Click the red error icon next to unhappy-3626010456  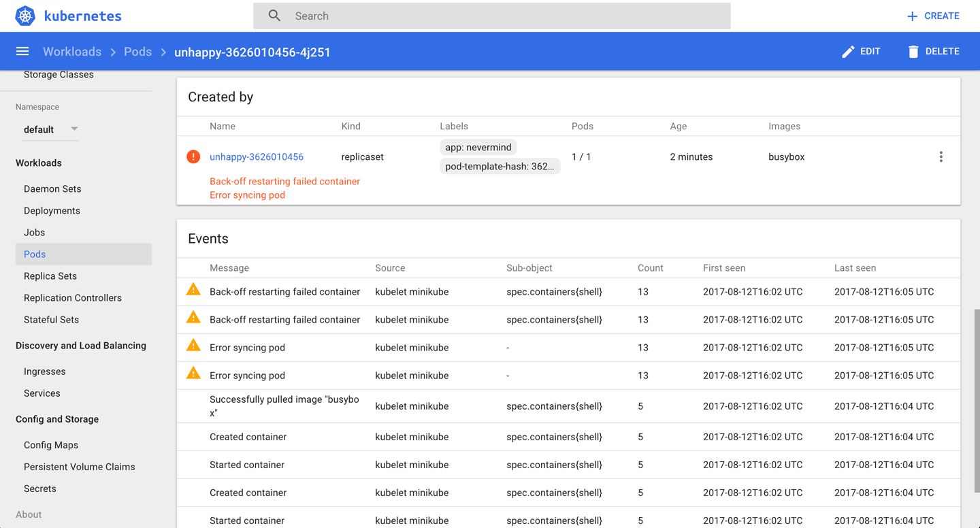(x=193, y=156)
